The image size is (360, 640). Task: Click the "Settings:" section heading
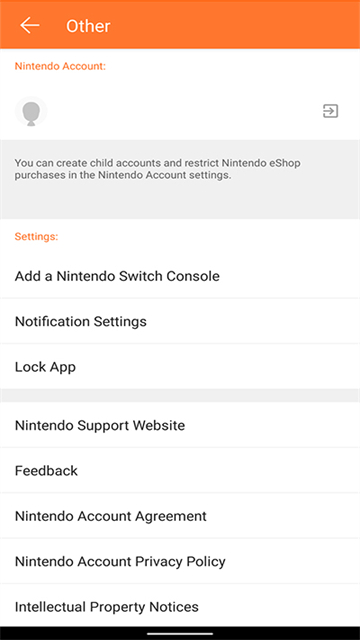[36, 237]
